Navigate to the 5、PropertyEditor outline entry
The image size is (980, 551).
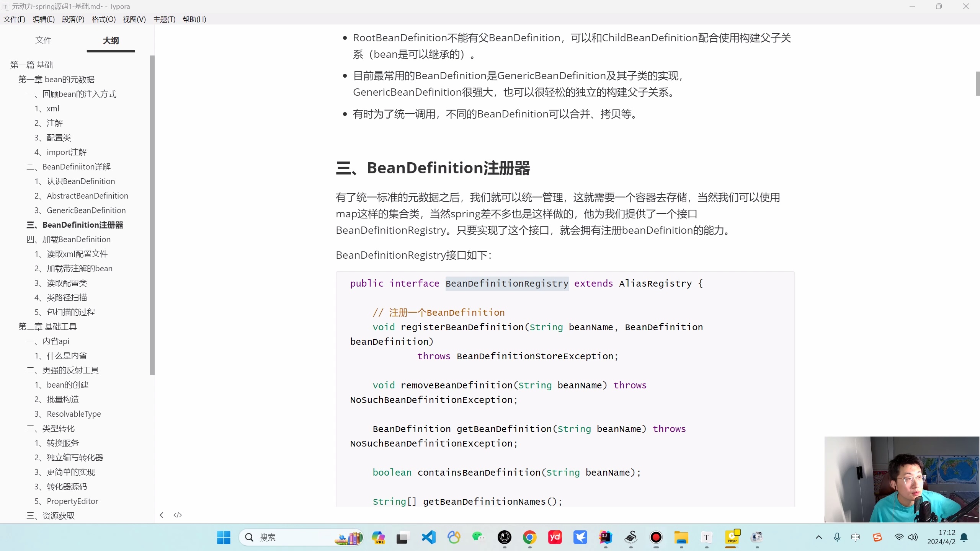point(66,501)
